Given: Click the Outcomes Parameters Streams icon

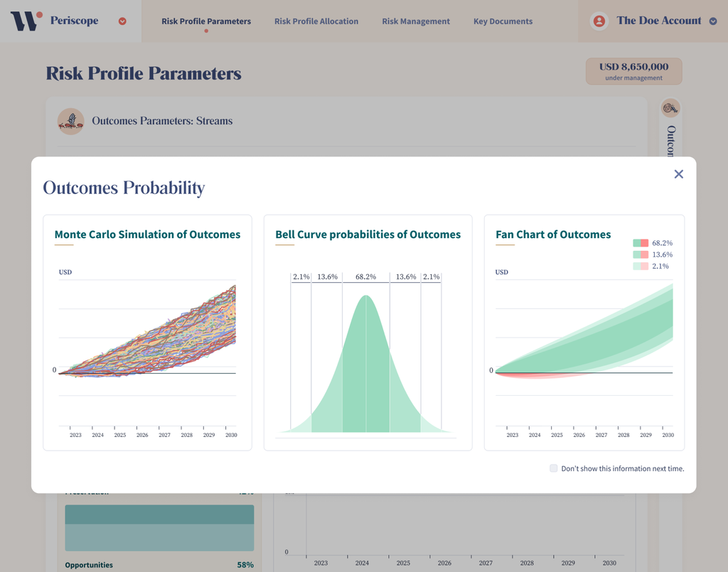Looking at the screenshot, I should [70, 121].
